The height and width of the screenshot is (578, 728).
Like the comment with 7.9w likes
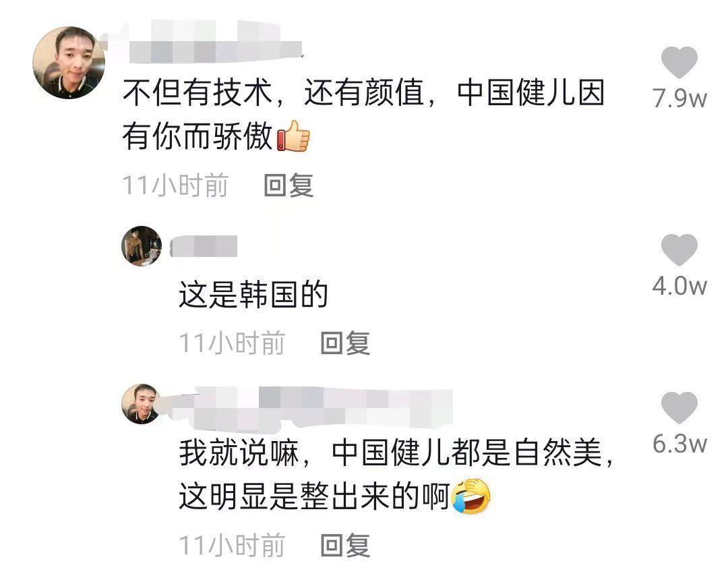click(679, 62)
